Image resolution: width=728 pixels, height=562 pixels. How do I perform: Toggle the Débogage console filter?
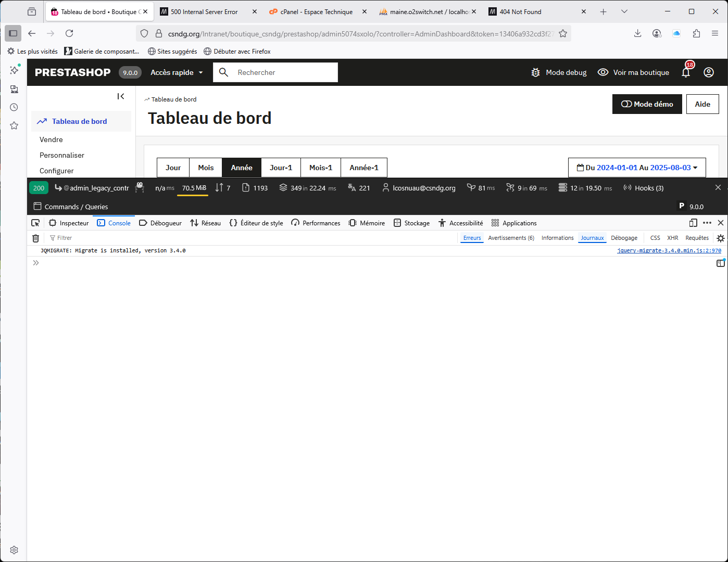click(624, 238)
